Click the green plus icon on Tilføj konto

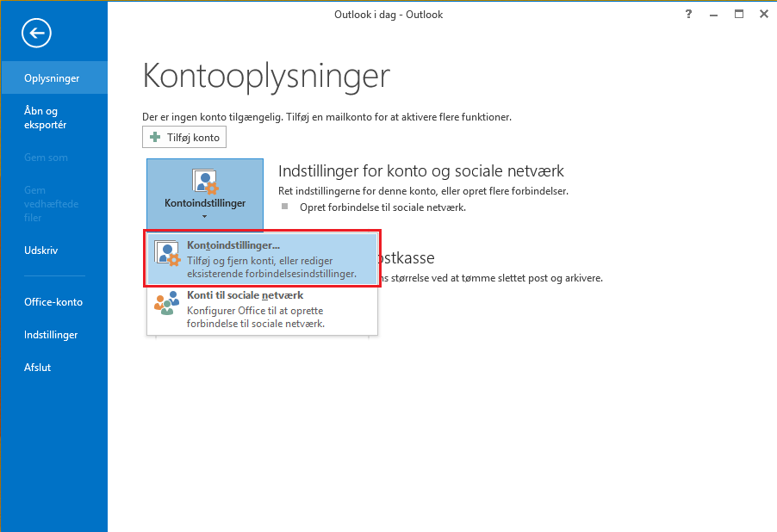click(155, 137)
